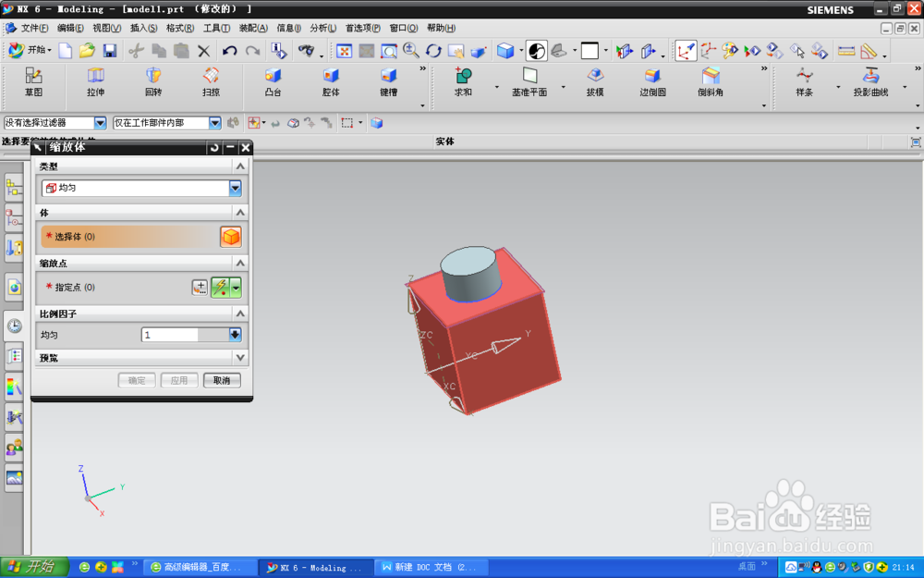Select the 扫掠 Sweep tool
The height and width of the screenshot is (578, 924).
[211, 82]
